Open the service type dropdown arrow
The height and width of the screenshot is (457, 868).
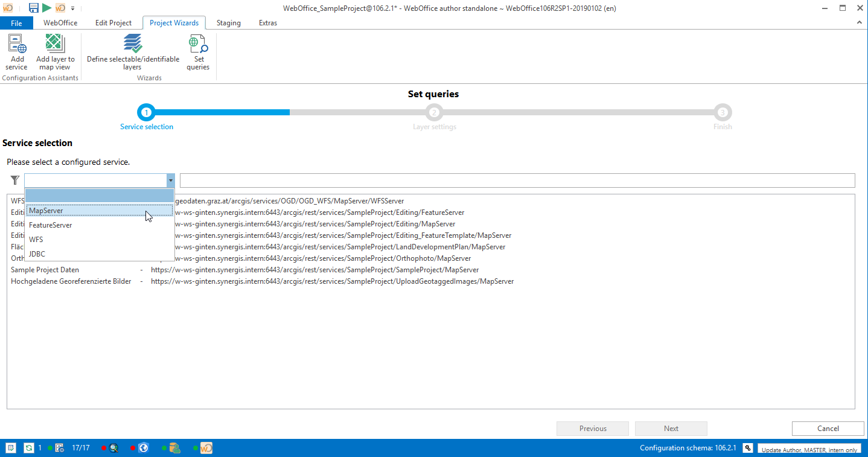[170, 180]
